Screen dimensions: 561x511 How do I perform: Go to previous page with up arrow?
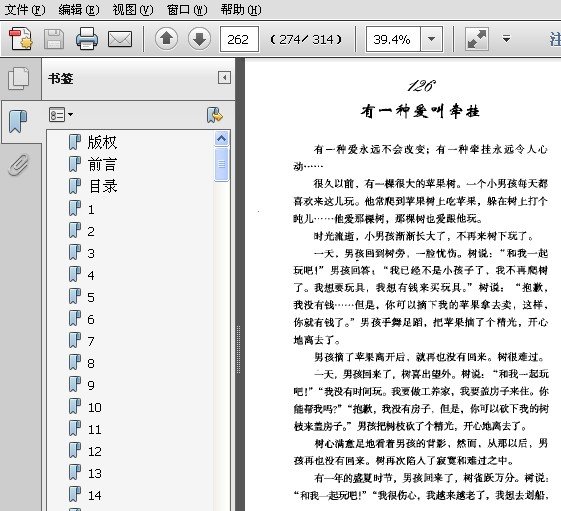[166, 39]
